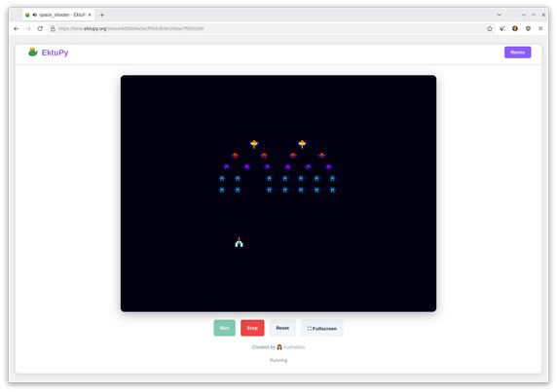Close the space_shooter tab

[x=90, y=15]
